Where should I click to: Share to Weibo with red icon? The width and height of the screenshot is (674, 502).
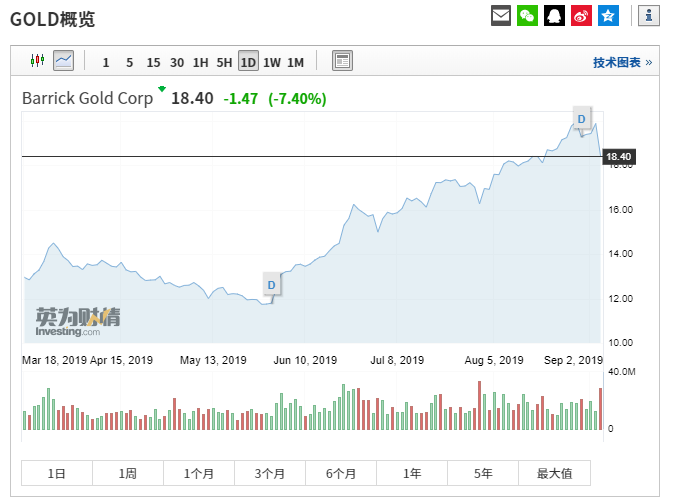[581, 16]
